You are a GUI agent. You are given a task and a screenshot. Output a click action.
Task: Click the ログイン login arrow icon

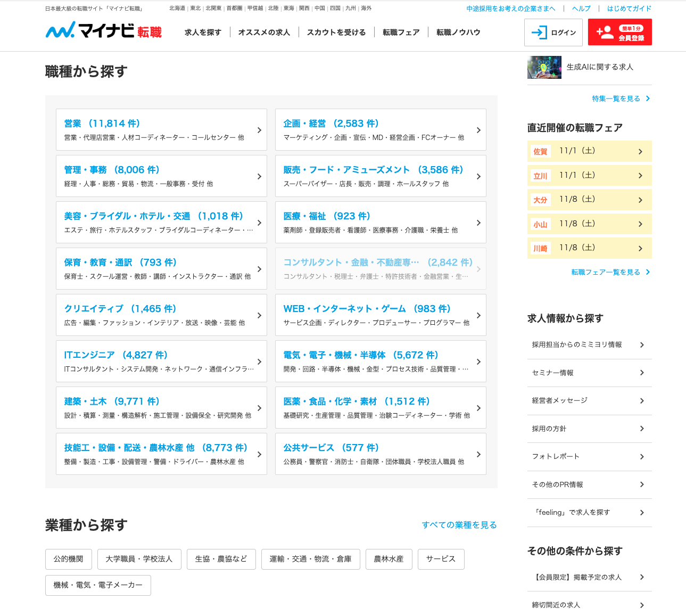(x=539, y=32)
